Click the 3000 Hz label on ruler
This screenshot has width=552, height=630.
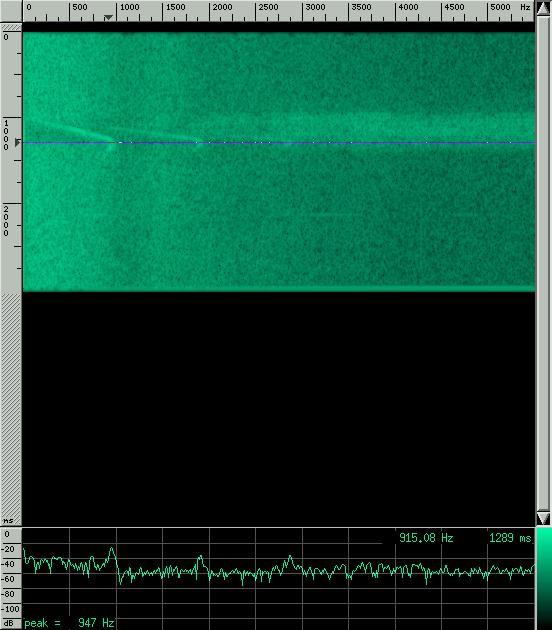pos(315,7)
